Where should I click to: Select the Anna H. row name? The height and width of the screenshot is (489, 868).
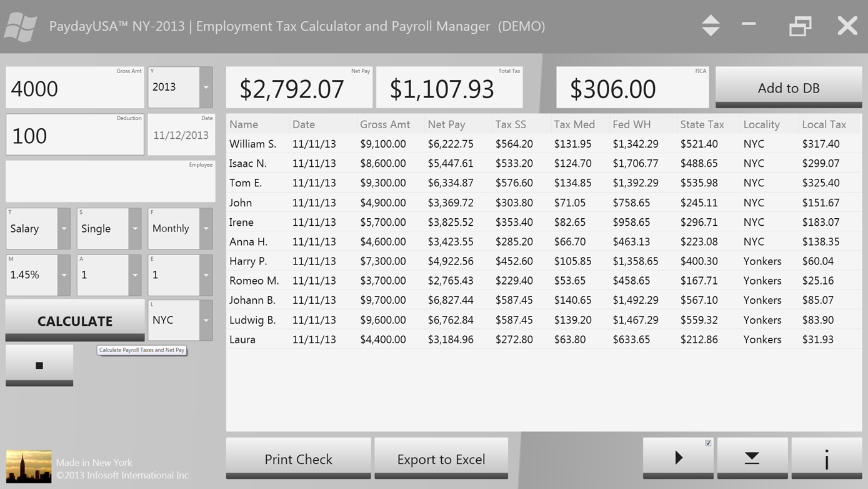coord(248,241)
